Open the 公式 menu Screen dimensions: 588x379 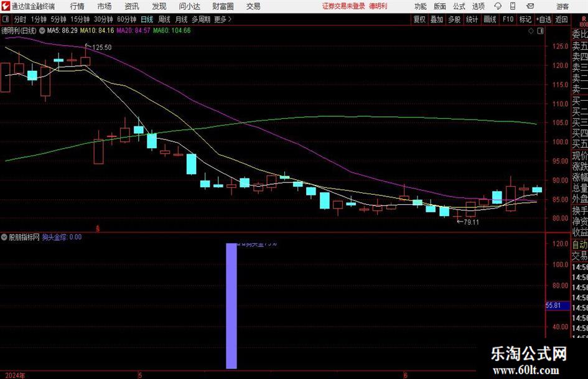(x=459, y=6)
